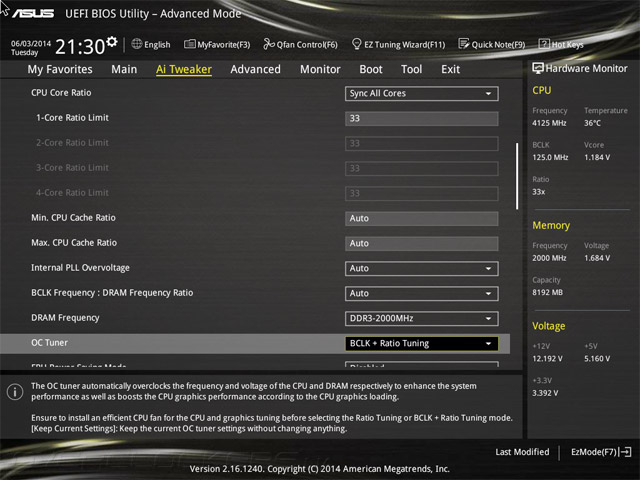
Task: Expand the CPU Core Ratio dropdown
Action: click(x=422, y=93)
